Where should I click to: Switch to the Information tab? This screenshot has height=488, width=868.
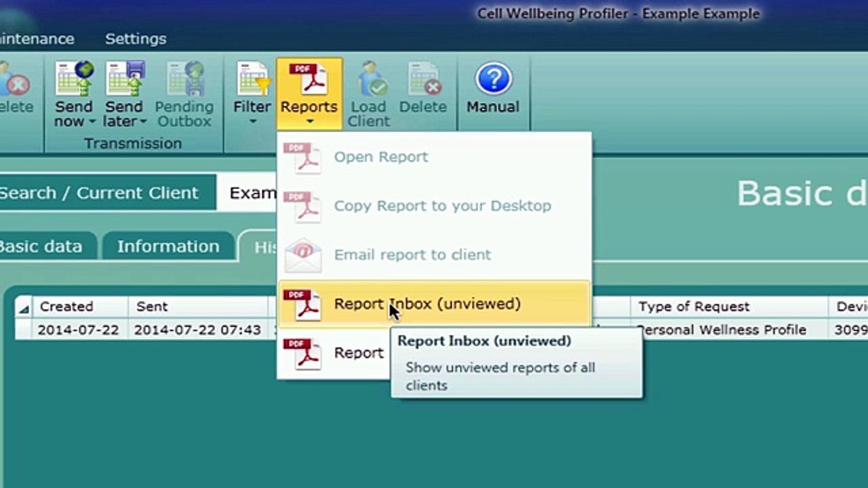coord(168,246)
